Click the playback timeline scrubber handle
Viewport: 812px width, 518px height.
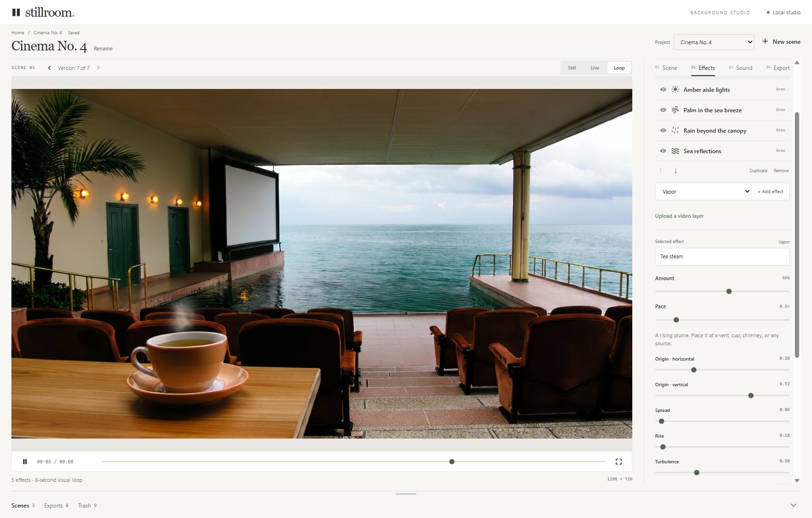(x=452, y=461)
